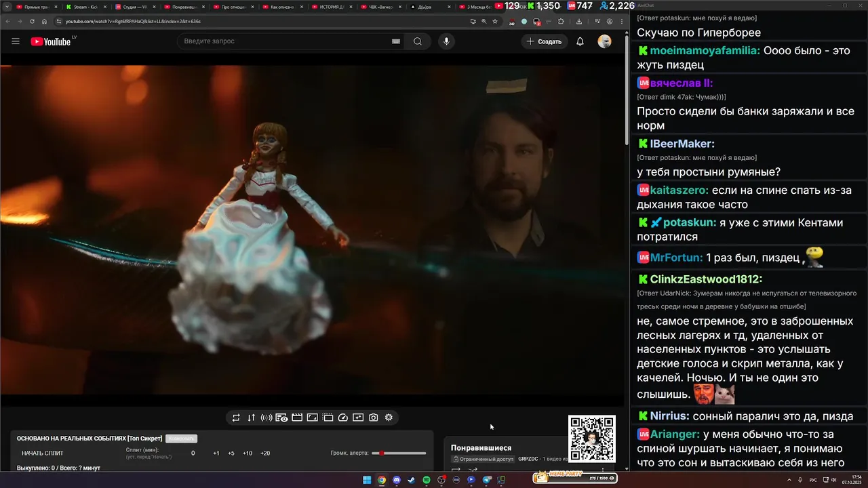The image size is (868, 488).
Task: Open Steam from the taskbar
Action: click(x=412, y=480)
